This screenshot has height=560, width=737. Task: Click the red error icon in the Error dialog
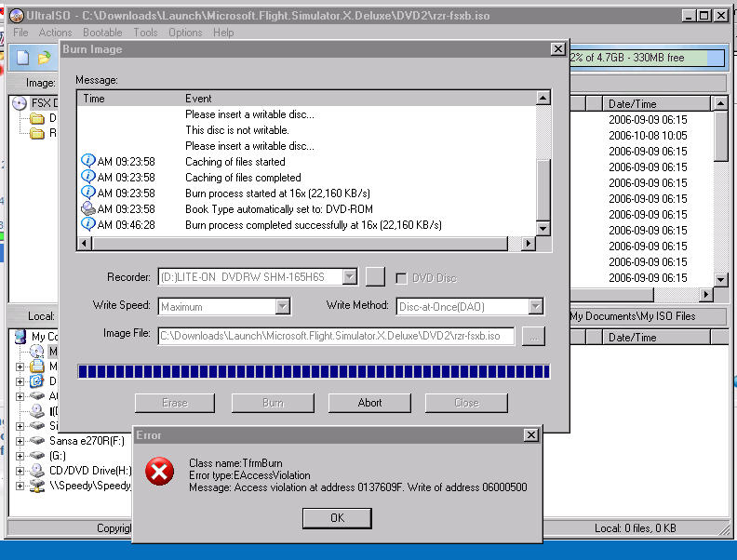159,472
